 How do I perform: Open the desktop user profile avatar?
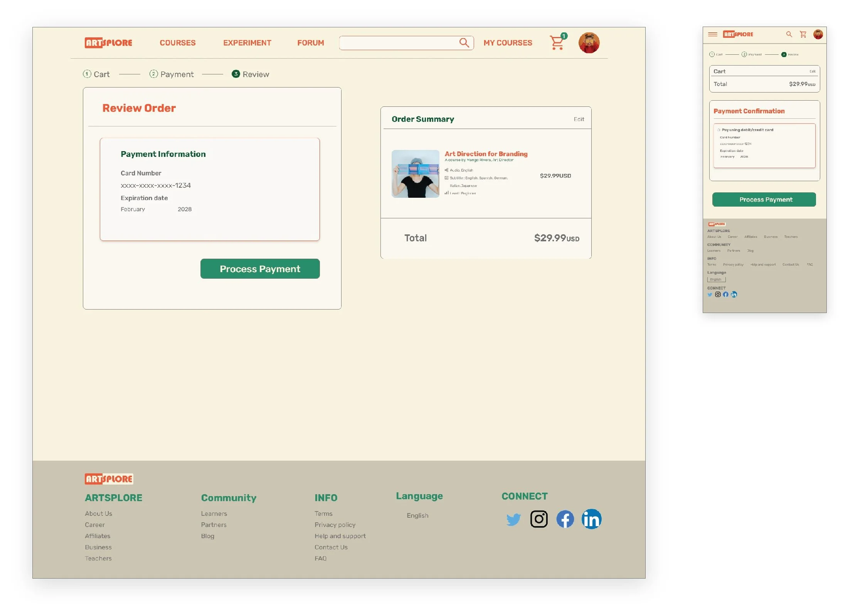(x=588, y=42)
